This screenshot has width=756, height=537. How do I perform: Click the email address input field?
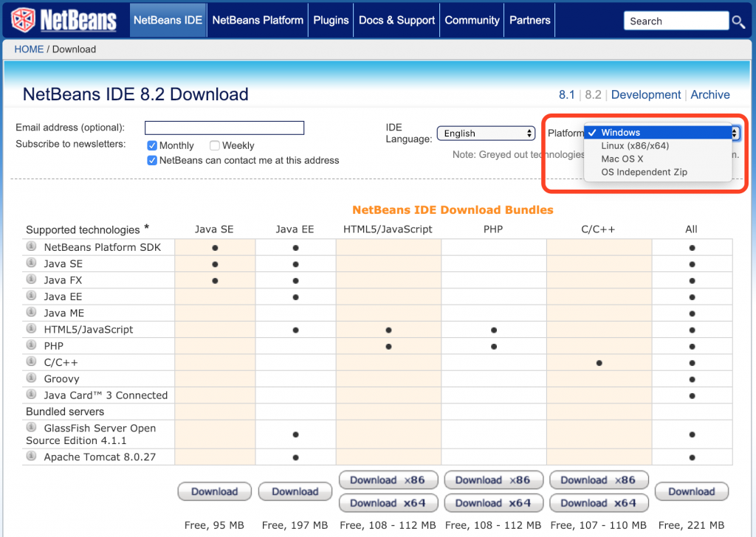click(x=224, y=128)
